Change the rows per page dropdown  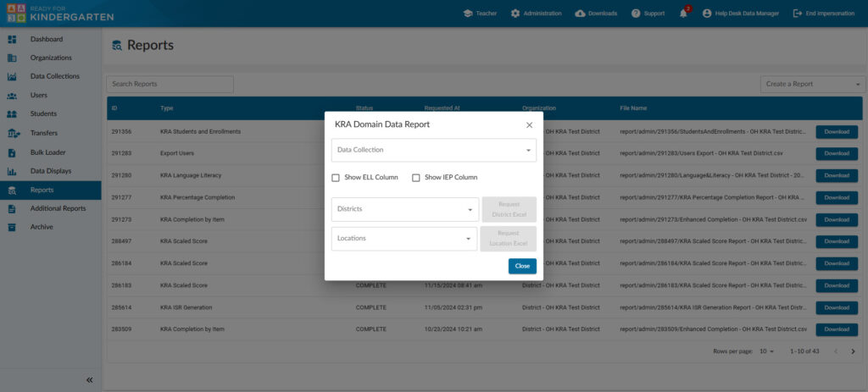pyautogui.click(x=766, y=351)
